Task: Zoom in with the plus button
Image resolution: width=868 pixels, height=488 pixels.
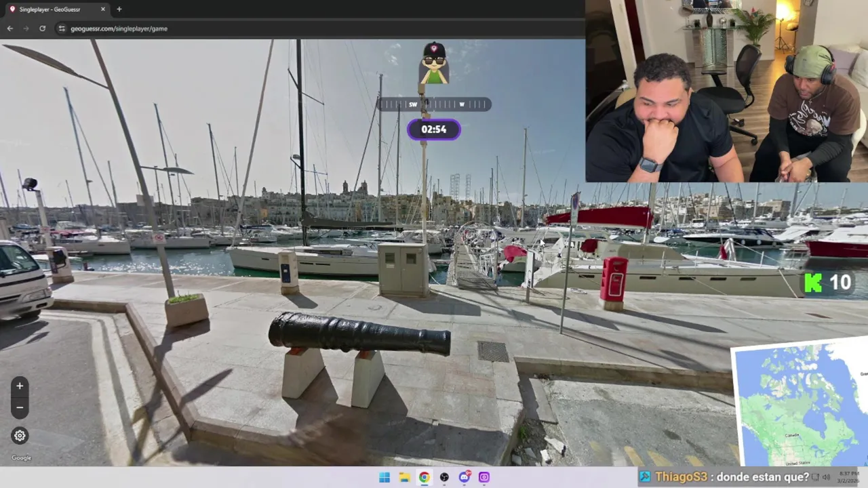Action: 20,386
